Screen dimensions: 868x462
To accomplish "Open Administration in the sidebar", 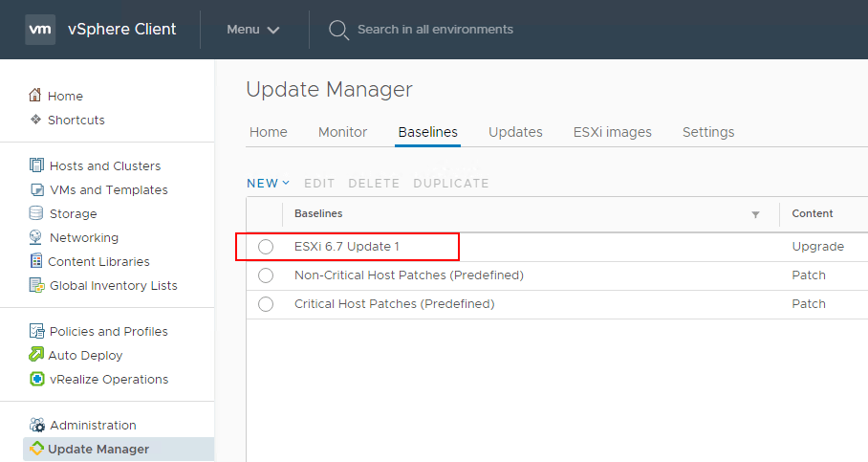I will tap(93, 425).
